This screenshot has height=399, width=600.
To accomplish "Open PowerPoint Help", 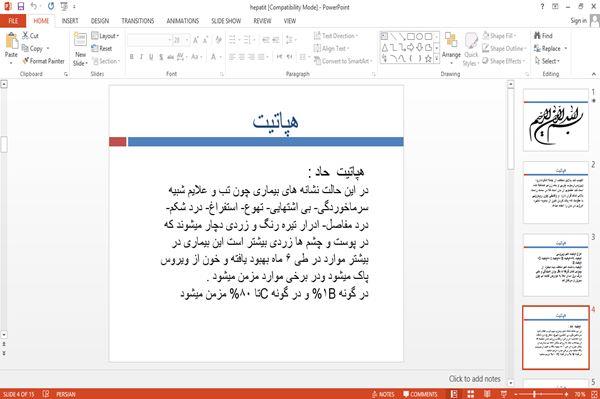I will [542, 7].
